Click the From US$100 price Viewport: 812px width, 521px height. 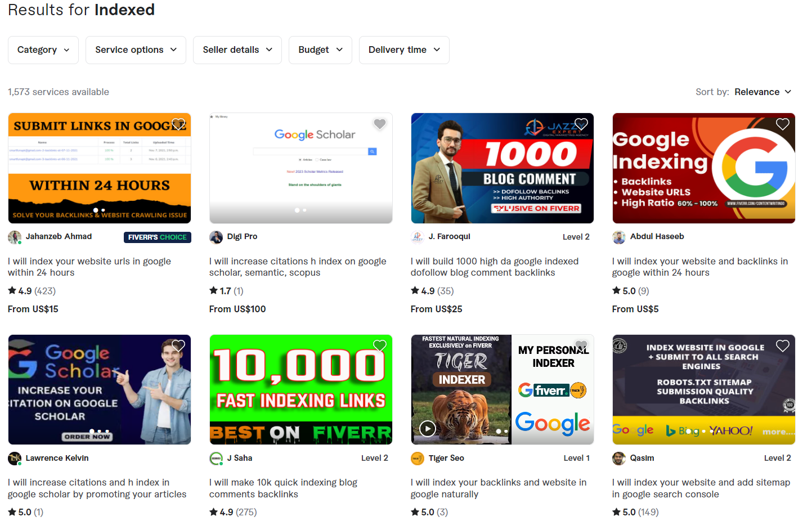pyautogui.click(x=237, y=309)
